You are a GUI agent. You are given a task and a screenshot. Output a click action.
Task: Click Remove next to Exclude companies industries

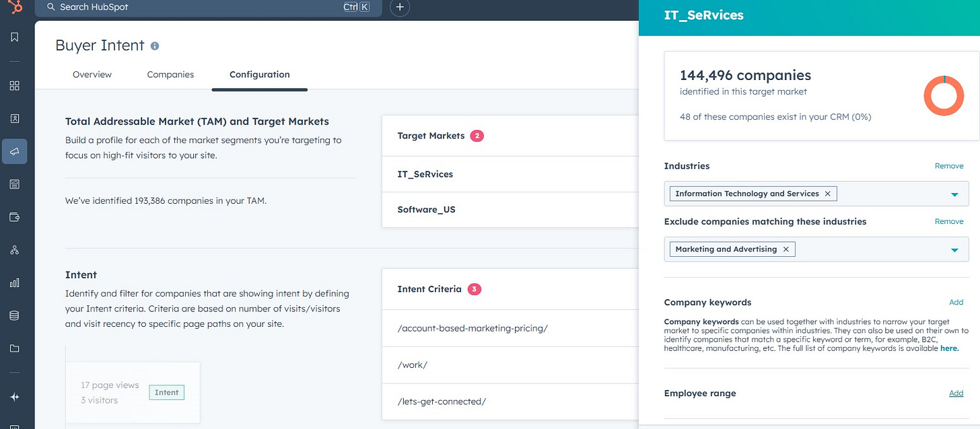[949, 222]
